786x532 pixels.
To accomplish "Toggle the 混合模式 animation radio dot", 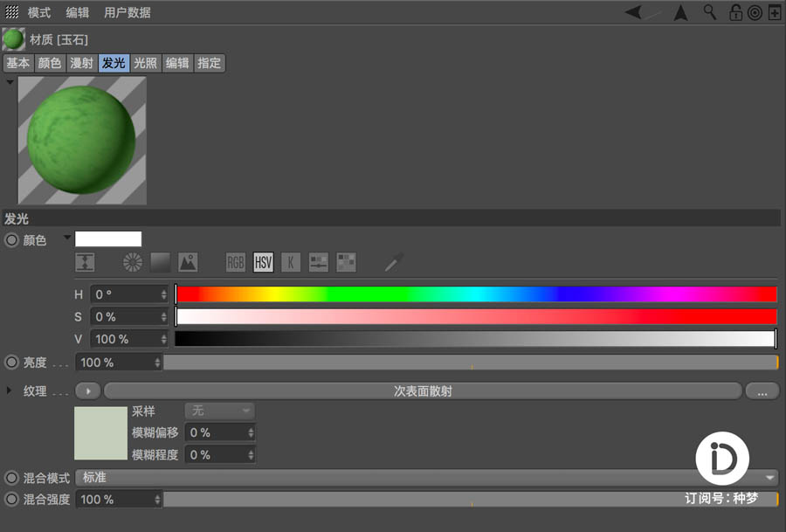I will [11, 478].
